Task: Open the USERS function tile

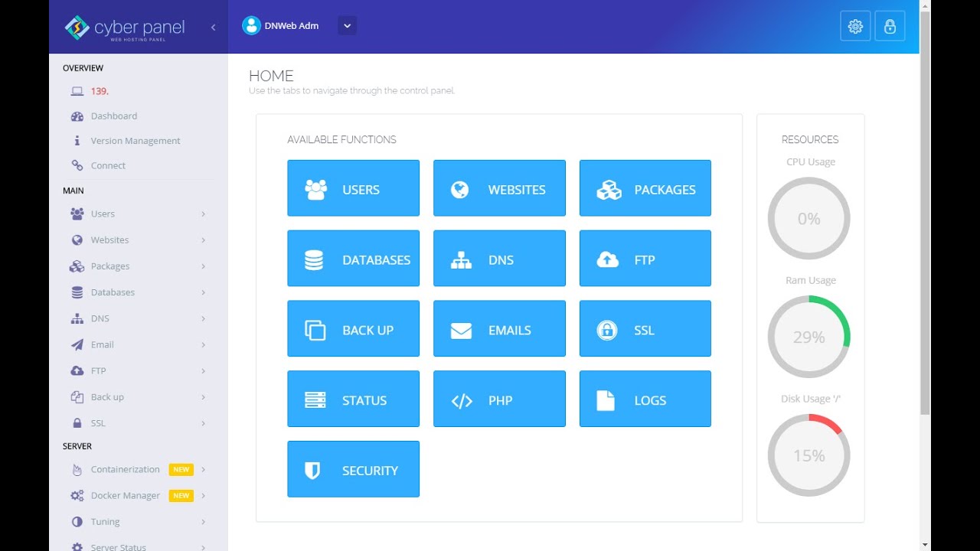Action: 353,188
